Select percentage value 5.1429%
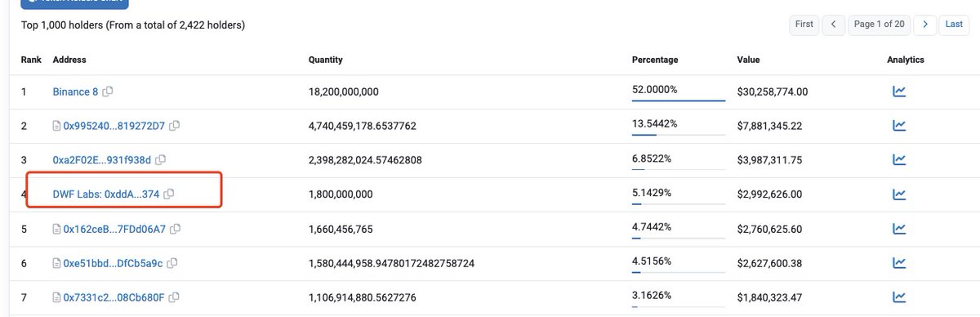 pos(652,192)
